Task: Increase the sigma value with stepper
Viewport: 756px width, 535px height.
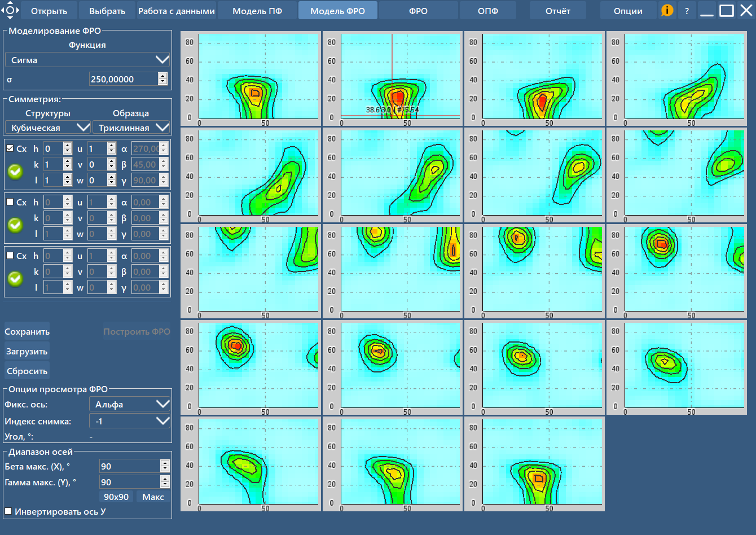Action: (x=163, y=76)
